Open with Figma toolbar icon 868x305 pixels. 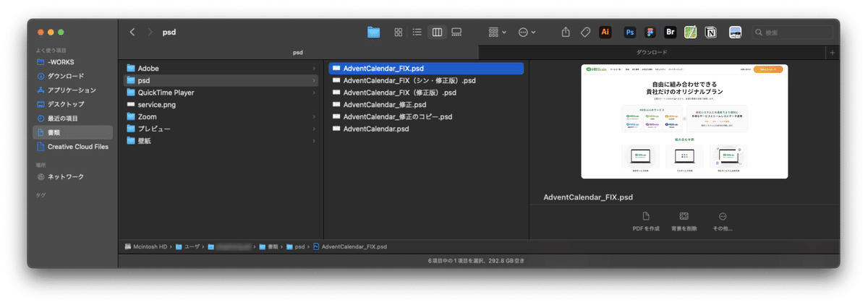(650, 32)
